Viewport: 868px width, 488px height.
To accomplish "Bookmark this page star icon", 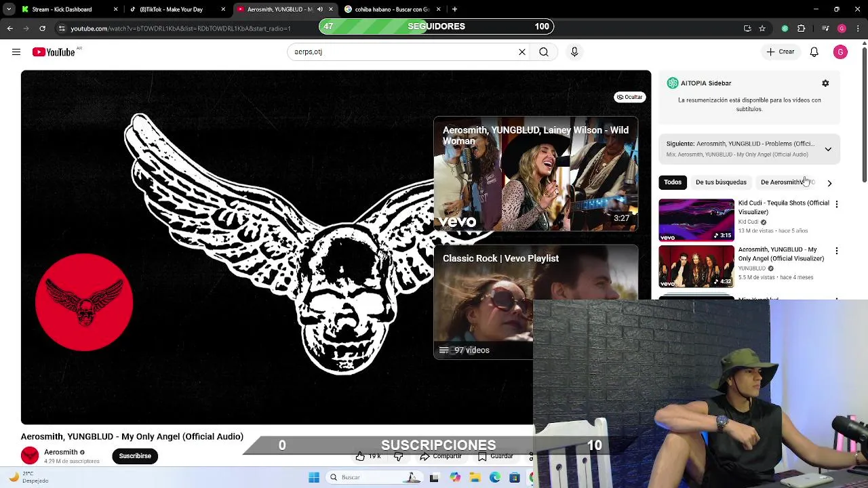I will [762, 28].
